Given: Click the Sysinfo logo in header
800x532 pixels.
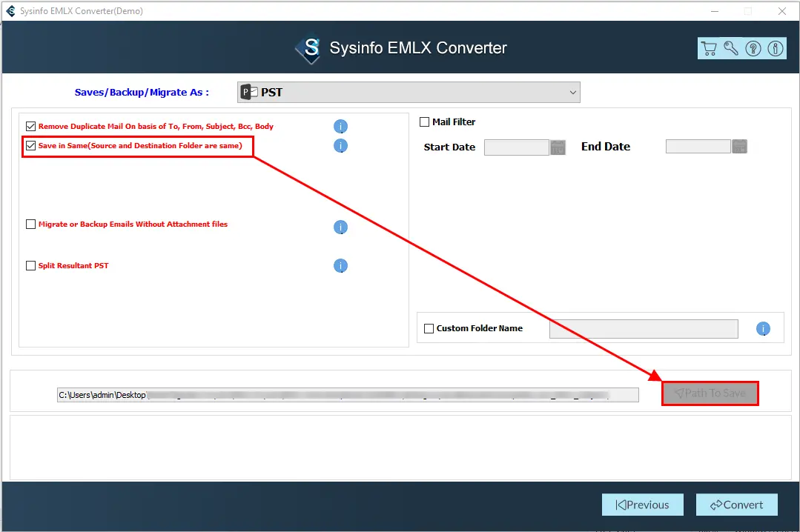Looking at the screenshot, I should pos(308,49).
